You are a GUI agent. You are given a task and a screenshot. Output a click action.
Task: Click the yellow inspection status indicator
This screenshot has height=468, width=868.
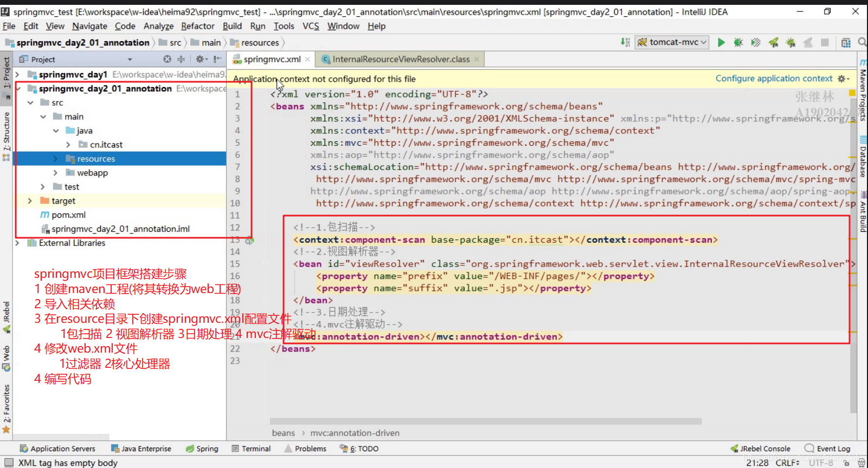click(x=852, y=93)
